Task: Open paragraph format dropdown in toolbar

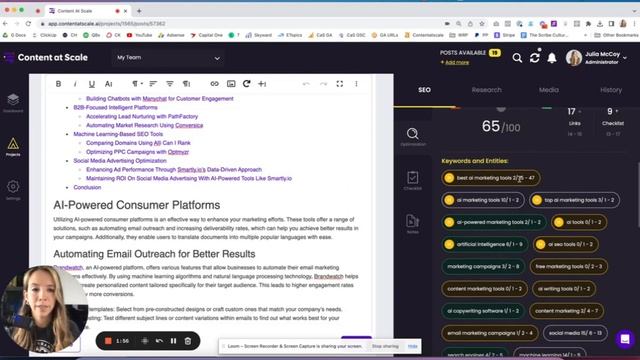Action: click(x=137, y=84)
